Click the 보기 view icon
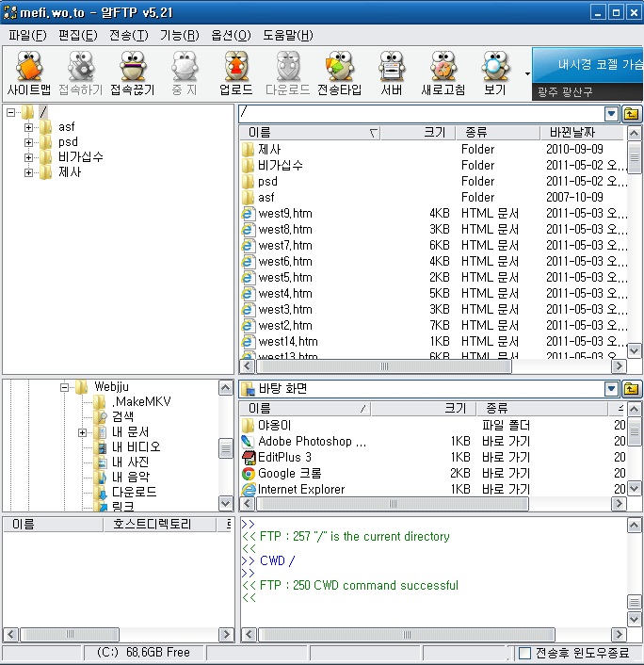Screen dimensions: 644x665 click(494, 73)
